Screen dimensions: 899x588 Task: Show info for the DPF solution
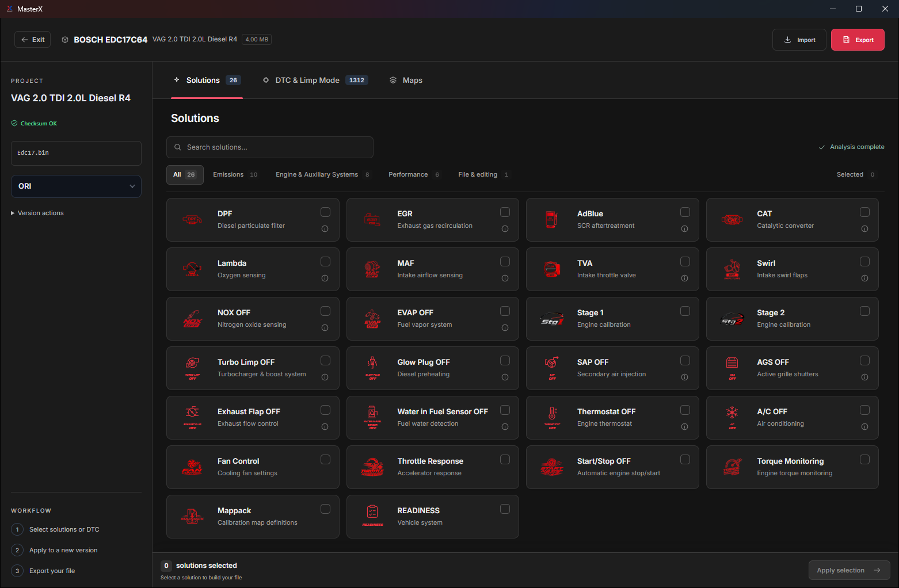tap(325, 229)
